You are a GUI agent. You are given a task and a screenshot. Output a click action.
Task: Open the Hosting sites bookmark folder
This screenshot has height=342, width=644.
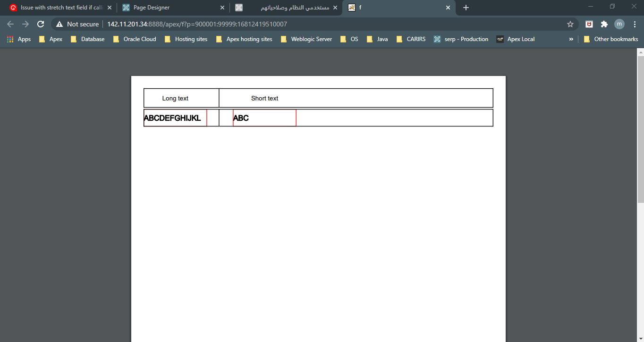click(186, 39)
